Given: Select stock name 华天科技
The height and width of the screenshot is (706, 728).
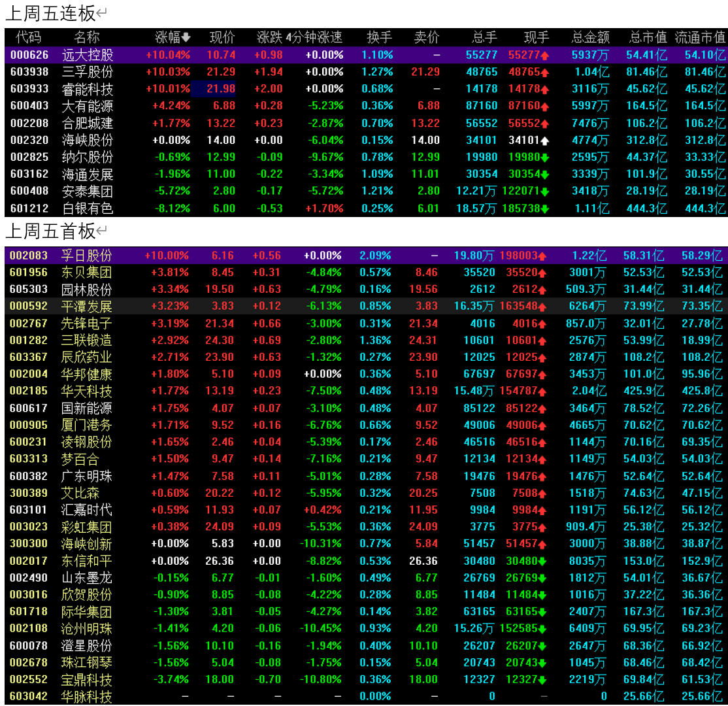Looking at the screenshot, I should point(86,391).
